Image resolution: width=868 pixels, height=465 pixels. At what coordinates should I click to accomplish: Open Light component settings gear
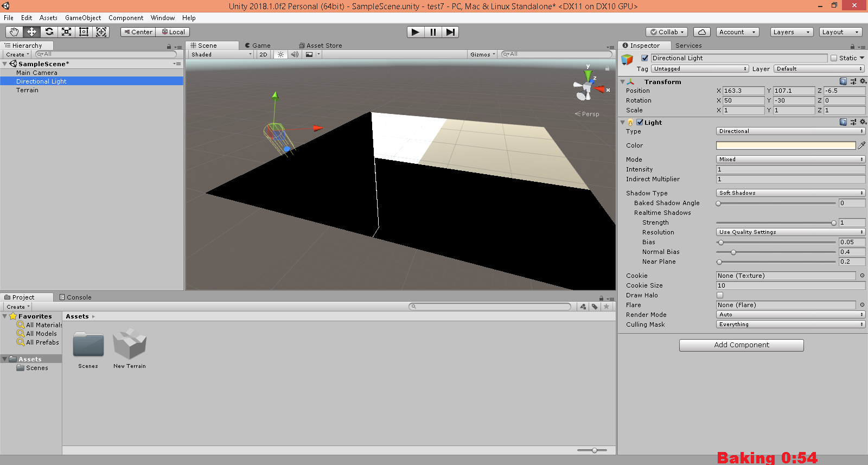pyautogui.click(x=863, y=122)
